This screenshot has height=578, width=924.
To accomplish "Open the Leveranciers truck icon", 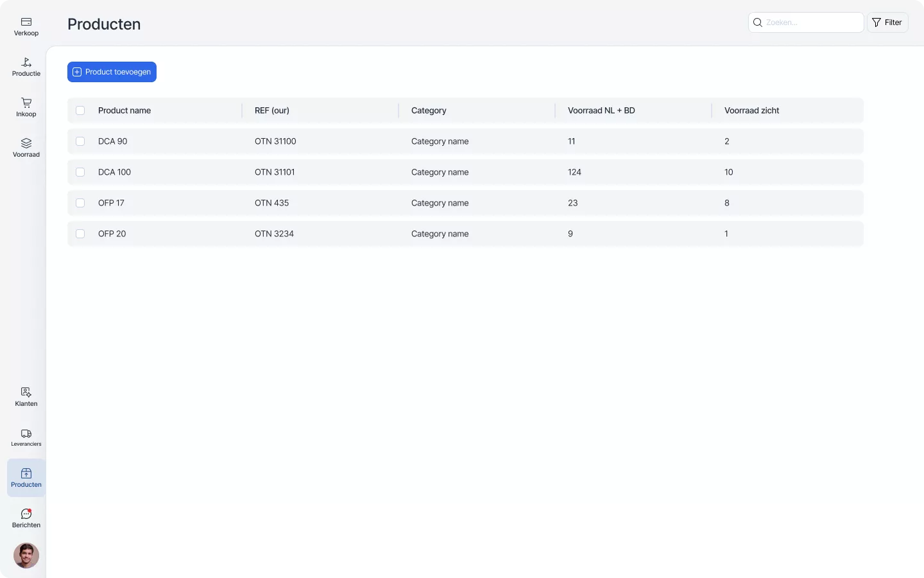I will click(x=26, y=433).
